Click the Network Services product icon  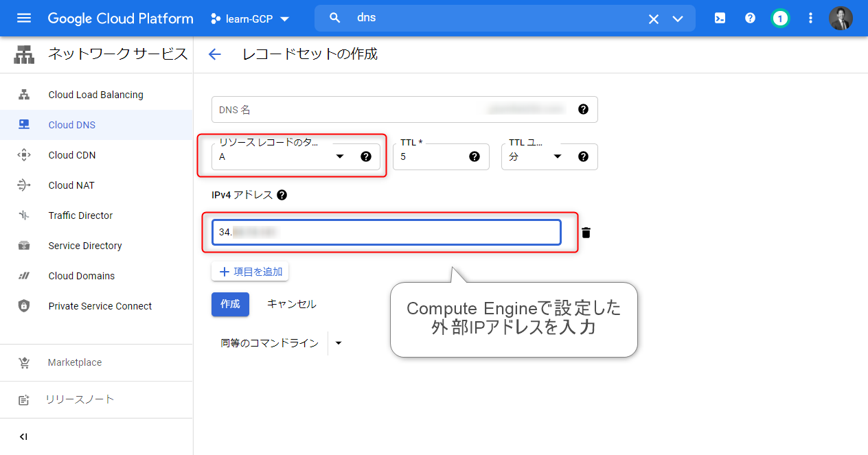click(x=24, y=54)
